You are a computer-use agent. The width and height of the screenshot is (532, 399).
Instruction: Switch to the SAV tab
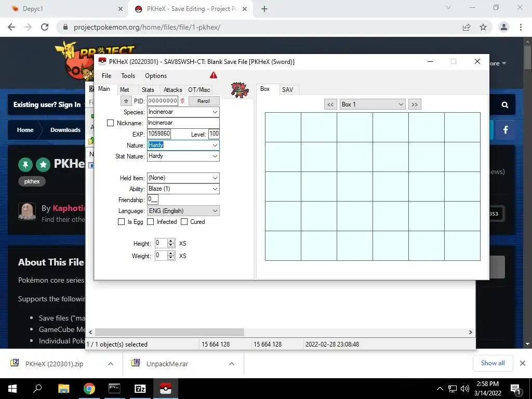click(287, 89)
